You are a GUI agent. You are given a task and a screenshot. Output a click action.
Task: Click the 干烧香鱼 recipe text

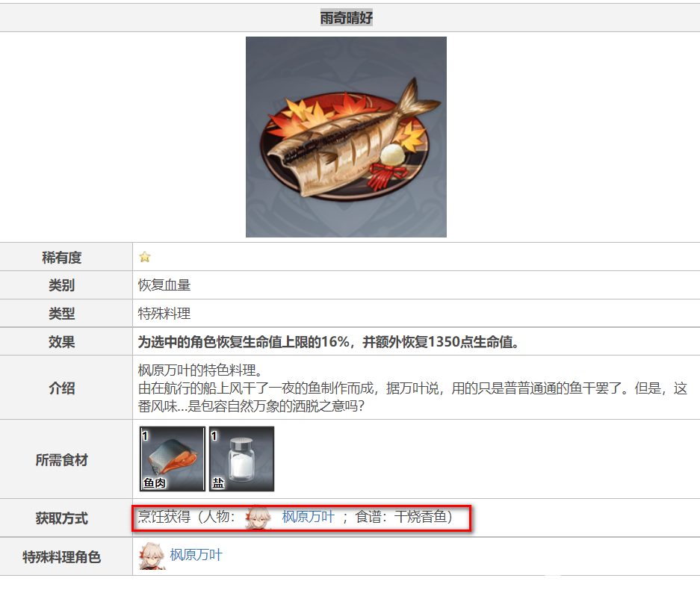[421, 517]
